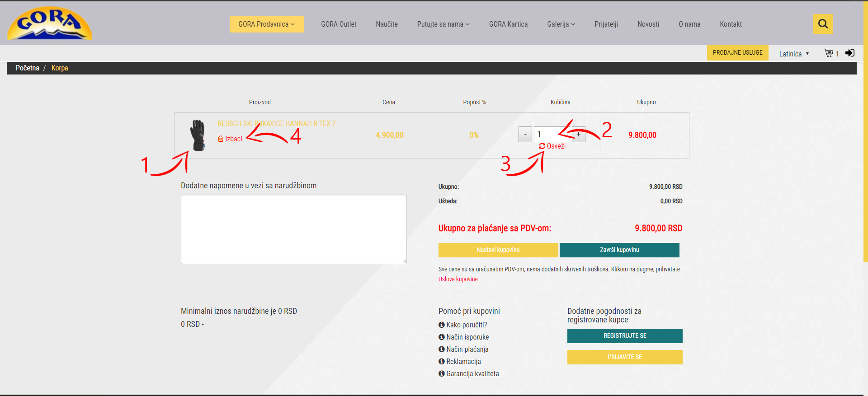Go to GORA Kartica page
The height and width of the screenshot is (396, 868).
508,24
